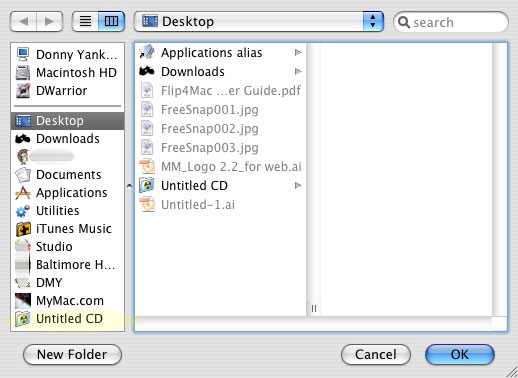This screenshot has height=378, width=518.
Task: Expand Untitled CD with its arrow in list
Action: [298, 185]
